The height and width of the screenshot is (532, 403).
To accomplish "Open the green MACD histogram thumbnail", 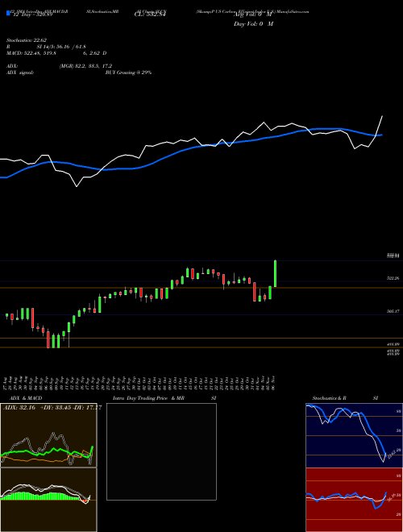I will click(48, 500).
